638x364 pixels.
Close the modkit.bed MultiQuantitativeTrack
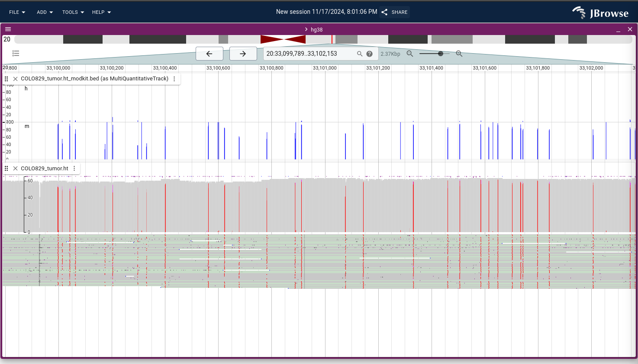[15, 79]
